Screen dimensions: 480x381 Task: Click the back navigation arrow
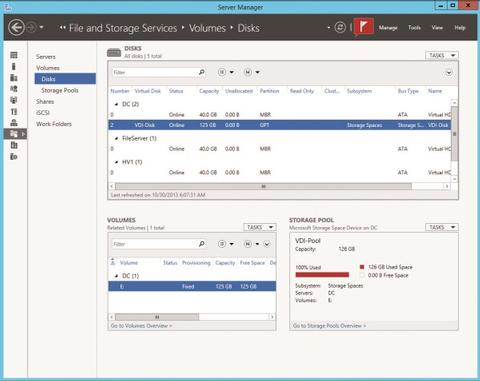pyautogui.click(x=16, y=27)
